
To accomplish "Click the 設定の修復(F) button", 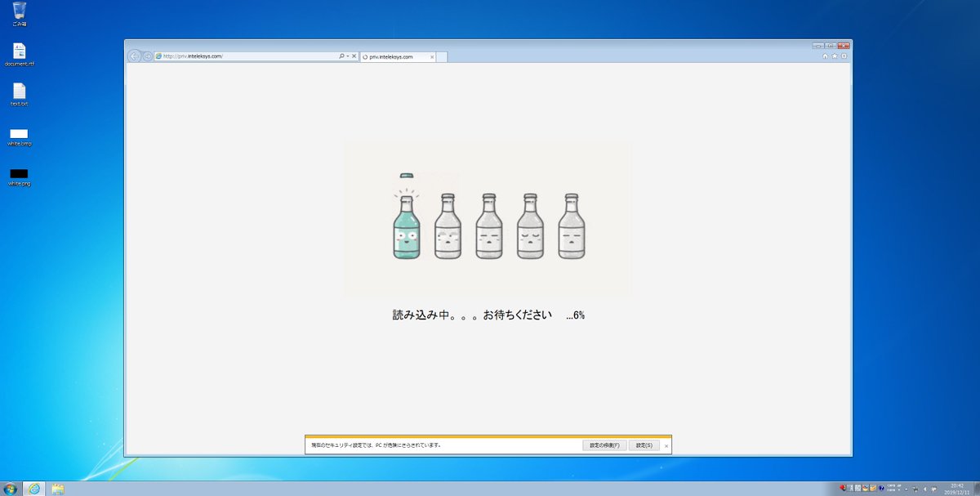I will coord(604,445).
